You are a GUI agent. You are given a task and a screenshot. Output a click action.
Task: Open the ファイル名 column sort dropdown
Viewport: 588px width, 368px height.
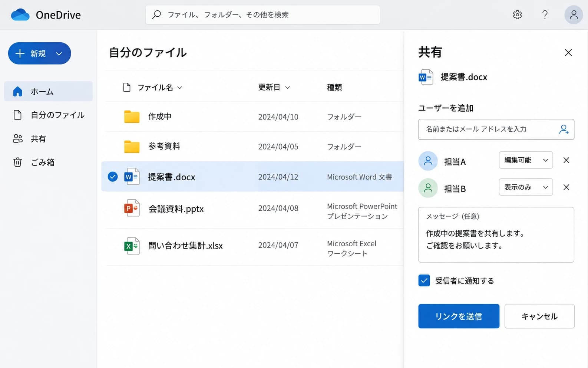coord(179,88)
